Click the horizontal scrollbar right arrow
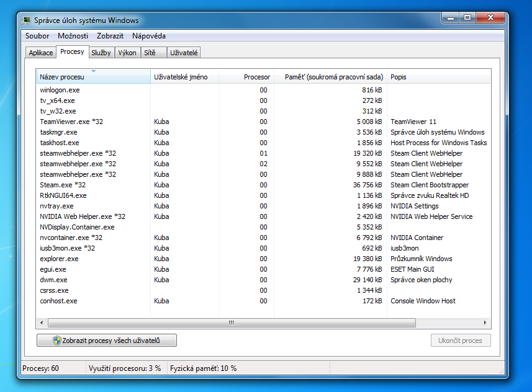 (485, 323)
